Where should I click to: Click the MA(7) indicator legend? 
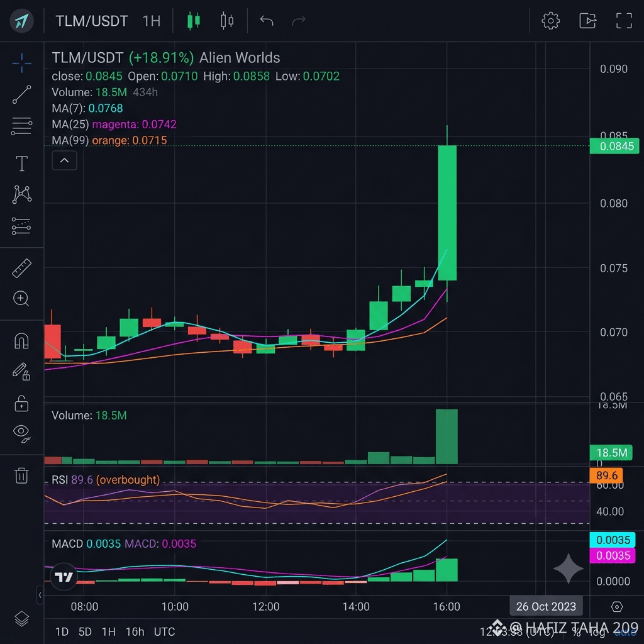tap(87, 108)
